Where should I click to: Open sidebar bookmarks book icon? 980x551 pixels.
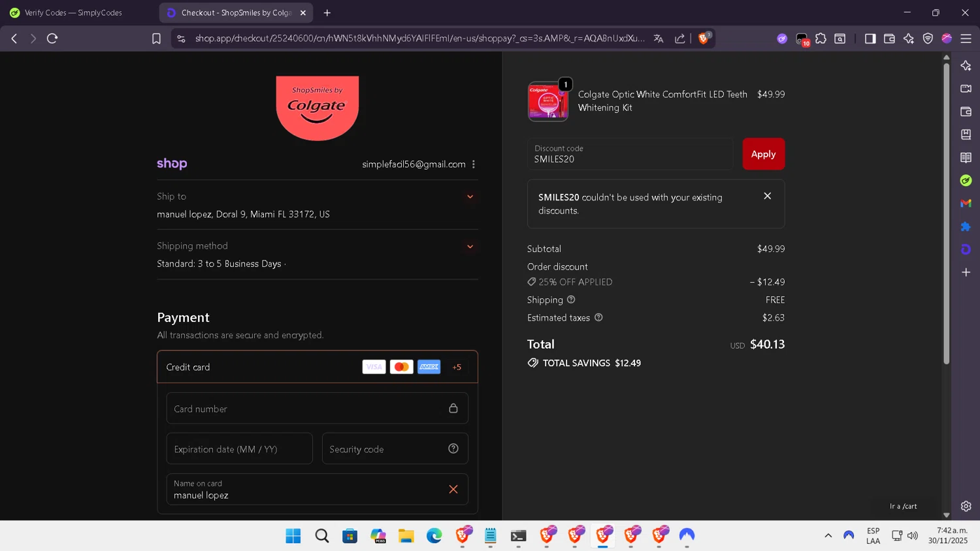tap(966, 134)
